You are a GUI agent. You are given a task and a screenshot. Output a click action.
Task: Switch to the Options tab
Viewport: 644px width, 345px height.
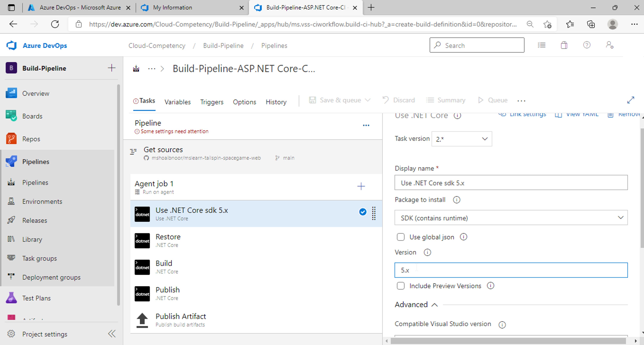(244, 102)
